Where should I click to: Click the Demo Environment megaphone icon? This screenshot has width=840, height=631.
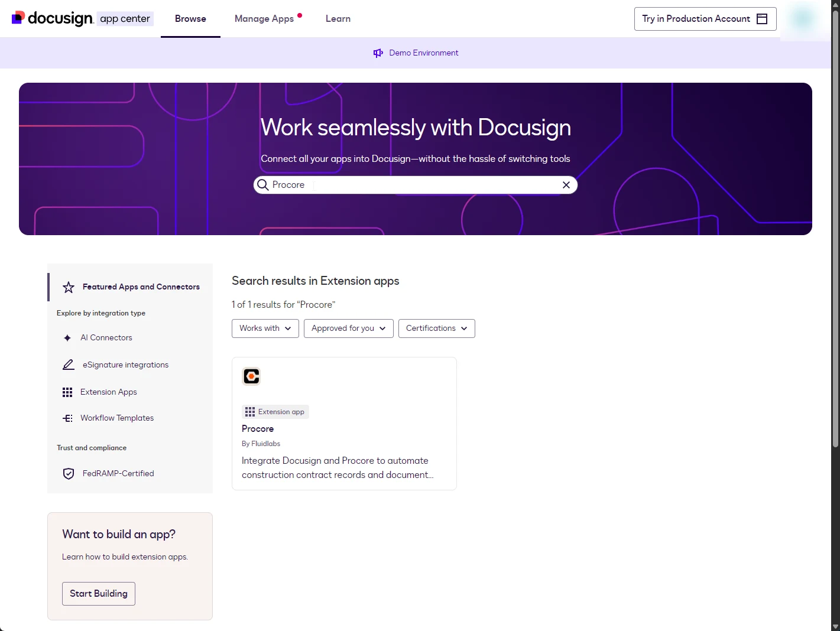(x=378, y=53)
